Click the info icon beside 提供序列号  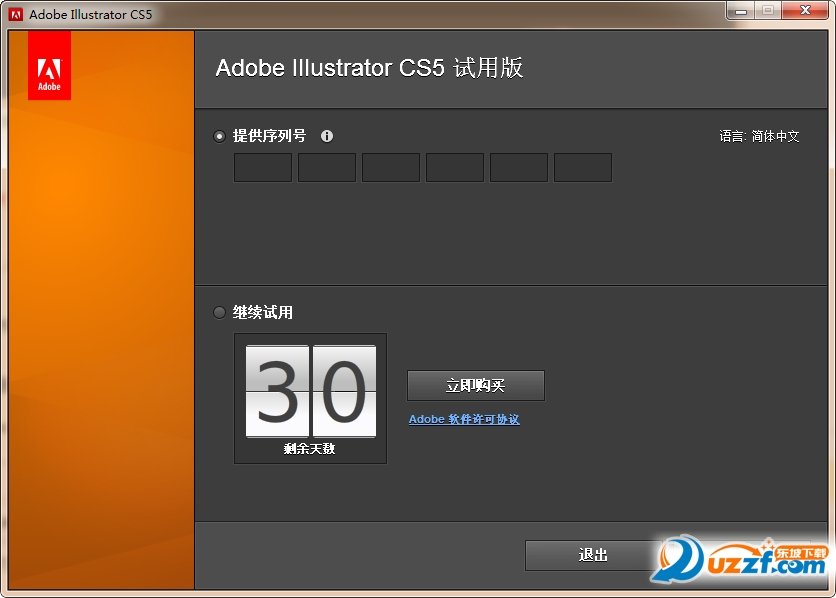326,136
